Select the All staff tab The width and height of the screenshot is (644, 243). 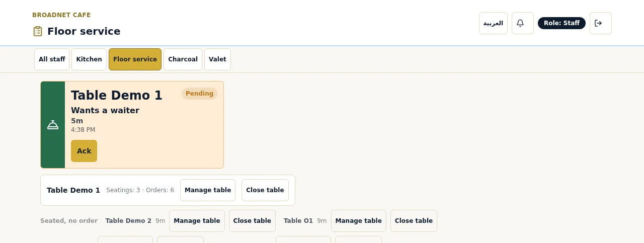click(x=52, y=59)
